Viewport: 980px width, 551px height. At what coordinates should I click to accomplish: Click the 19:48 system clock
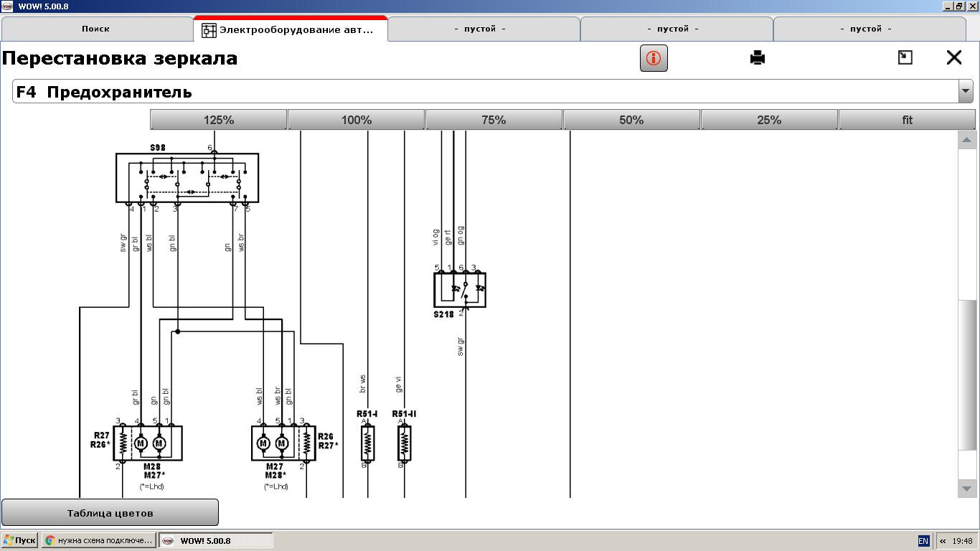click(x=963, y=541)
